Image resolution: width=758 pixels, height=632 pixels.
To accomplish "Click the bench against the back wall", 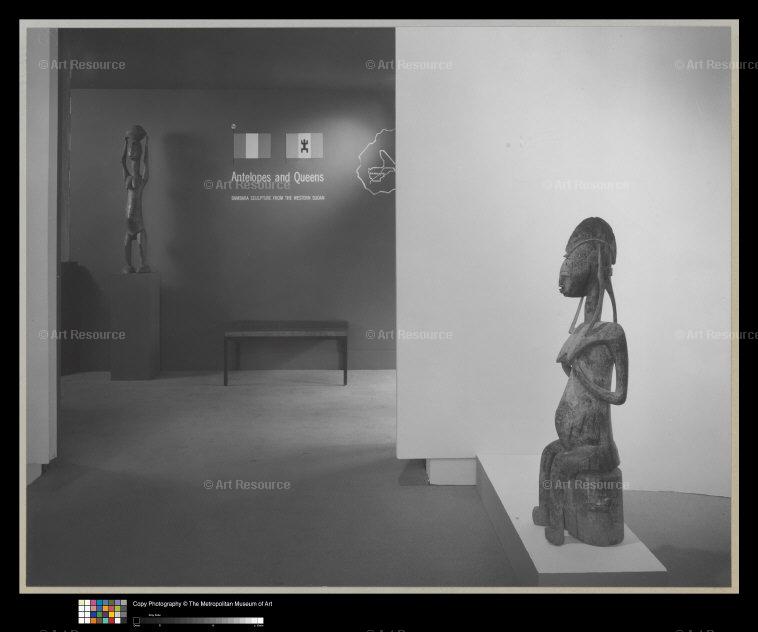I will click(x=286, y=353).
